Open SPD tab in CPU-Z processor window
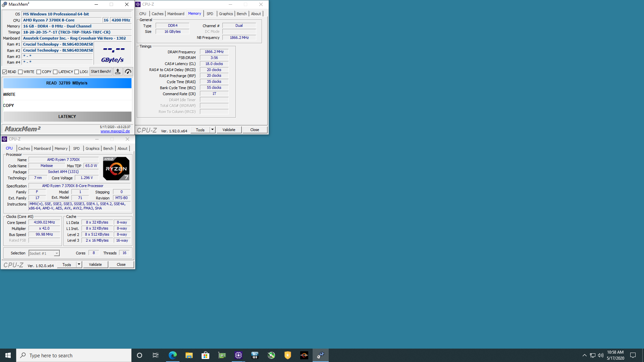The width and height of the screenshot is (644, 362). click(x=76, y=148)
